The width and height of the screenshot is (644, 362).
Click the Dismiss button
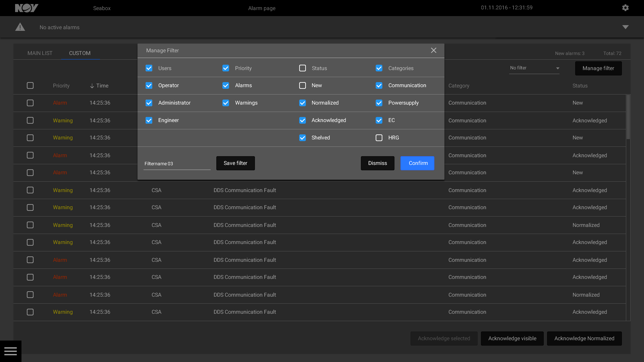point(378,163)
